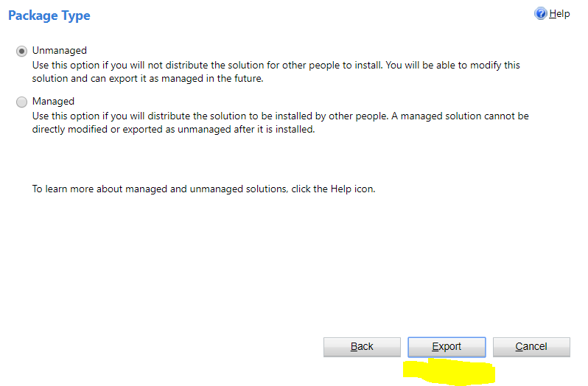Click the blank area between Managed text and note

(281, 159)
